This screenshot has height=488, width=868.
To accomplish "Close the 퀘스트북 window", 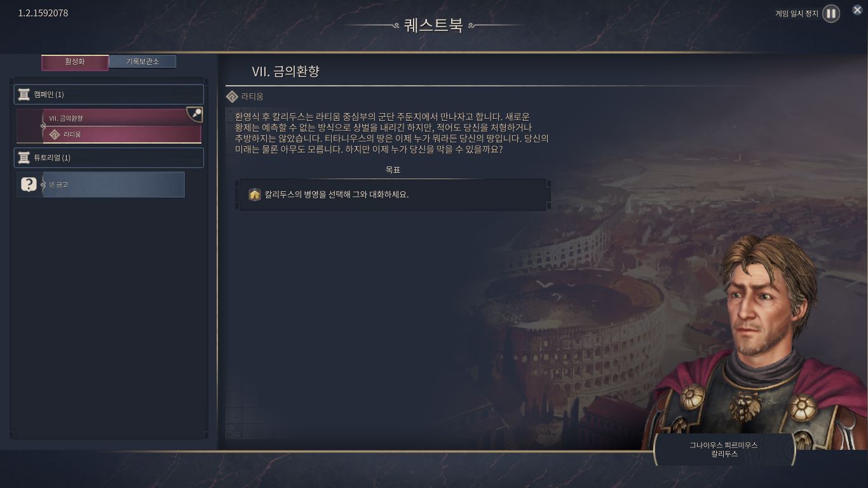I will pyautogui.click(x=857, y=10).
